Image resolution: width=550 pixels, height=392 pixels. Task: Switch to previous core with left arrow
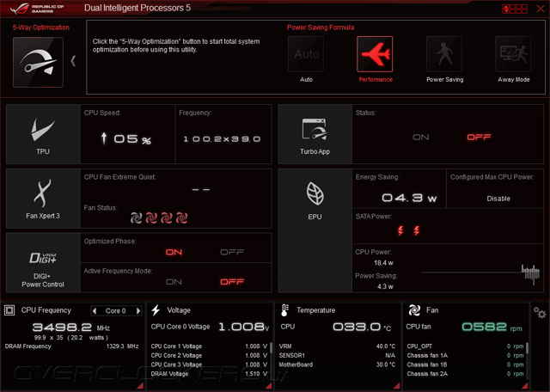[94, 311]
